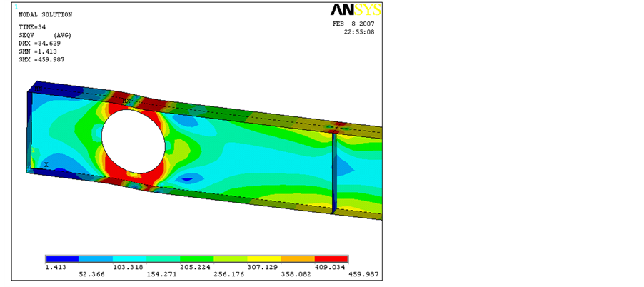
Task: Select the yellow legend color band
Action: click(x=264, y=258)
